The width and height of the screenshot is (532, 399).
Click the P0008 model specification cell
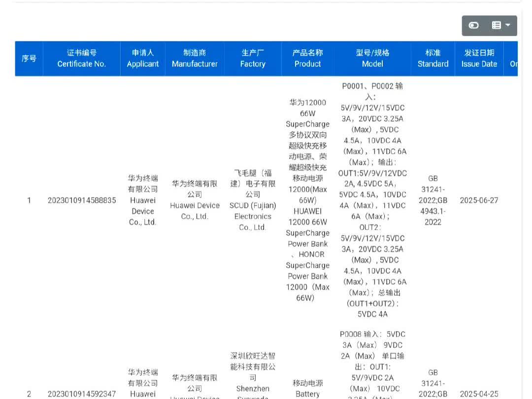(372, 365)
